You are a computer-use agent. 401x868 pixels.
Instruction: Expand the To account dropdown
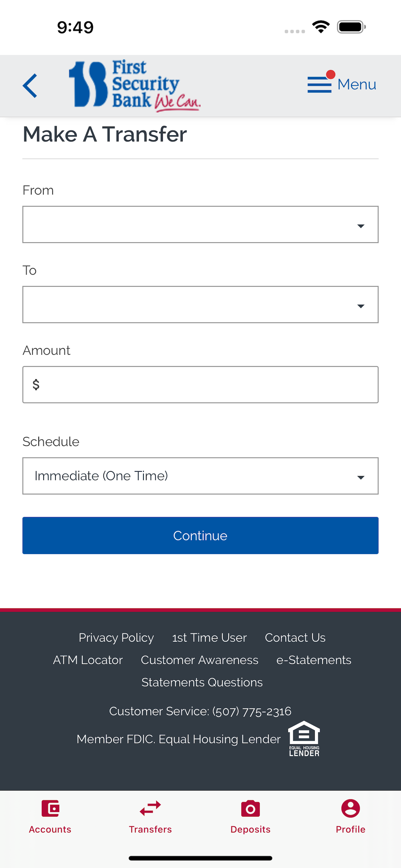200,305
